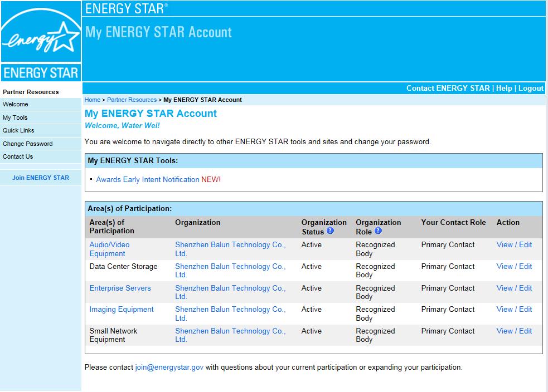This screenshot has height=392, width=548.
Task: Click View / Edit for Imaging Equipment
Action: coord(514,309)
